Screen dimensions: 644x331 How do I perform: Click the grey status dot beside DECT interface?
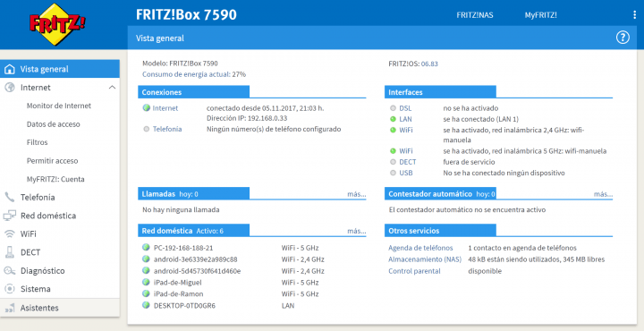(393, 162)
